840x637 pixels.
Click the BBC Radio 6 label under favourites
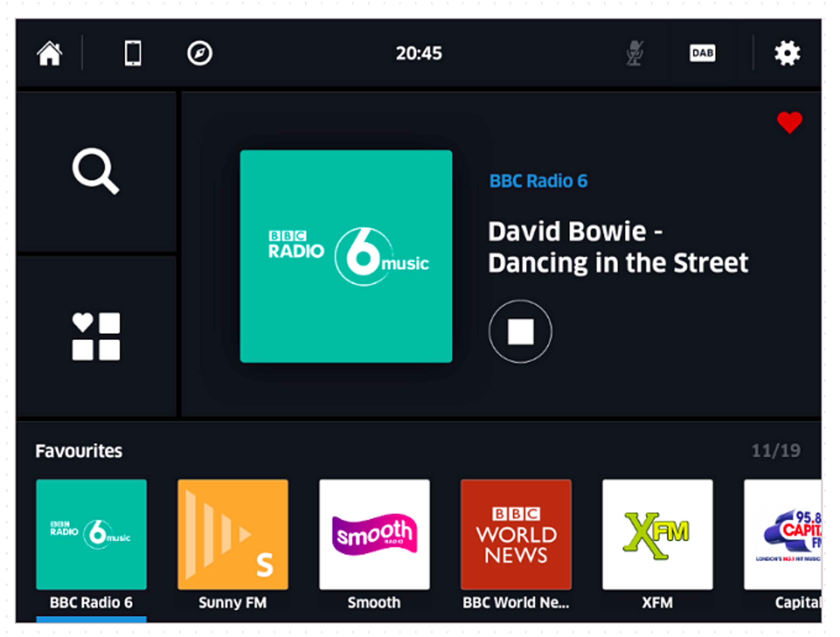click(91, 603)
